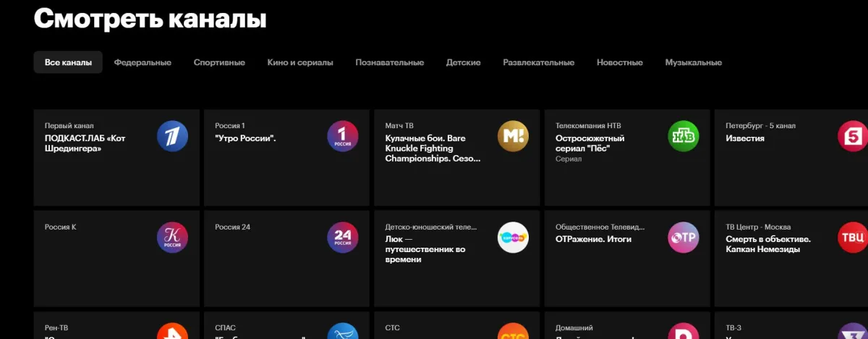Viewport: 868px width, 339px height.
Task: Click the Россия К logo icon
Action: [172, 238]
